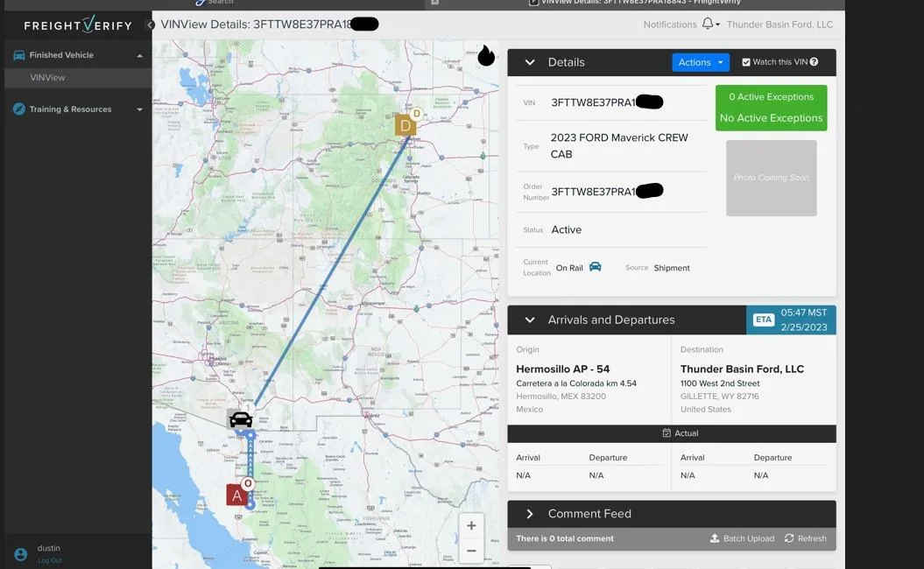Zoom in on the map with the plus button

coord(471,525)
